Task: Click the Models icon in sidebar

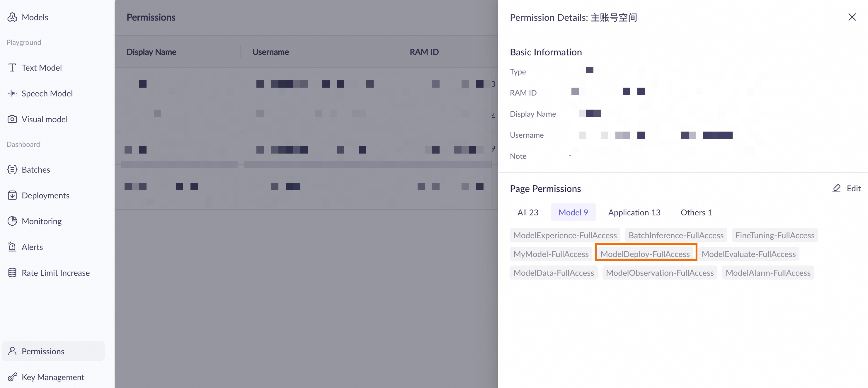Action: (x=13, y=17)
